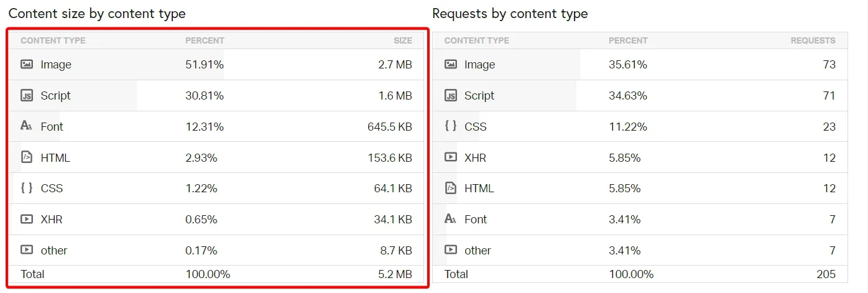Screen dimensions: 868x293
Task: Click the 71 script requests count
Action: tap(829, 96)
